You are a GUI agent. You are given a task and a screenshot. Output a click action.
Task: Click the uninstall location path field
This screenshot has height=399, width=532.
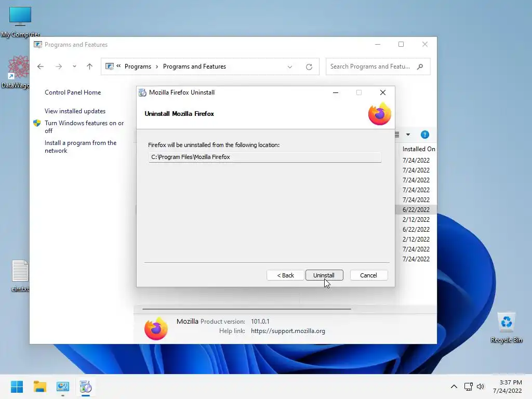coord(264,157)
